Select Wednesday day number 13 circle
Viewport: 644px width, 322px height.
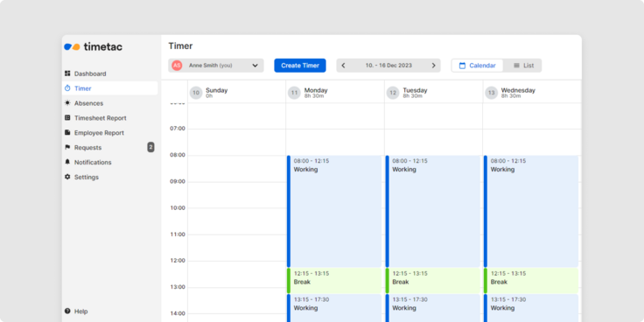(x=491, y=93)
